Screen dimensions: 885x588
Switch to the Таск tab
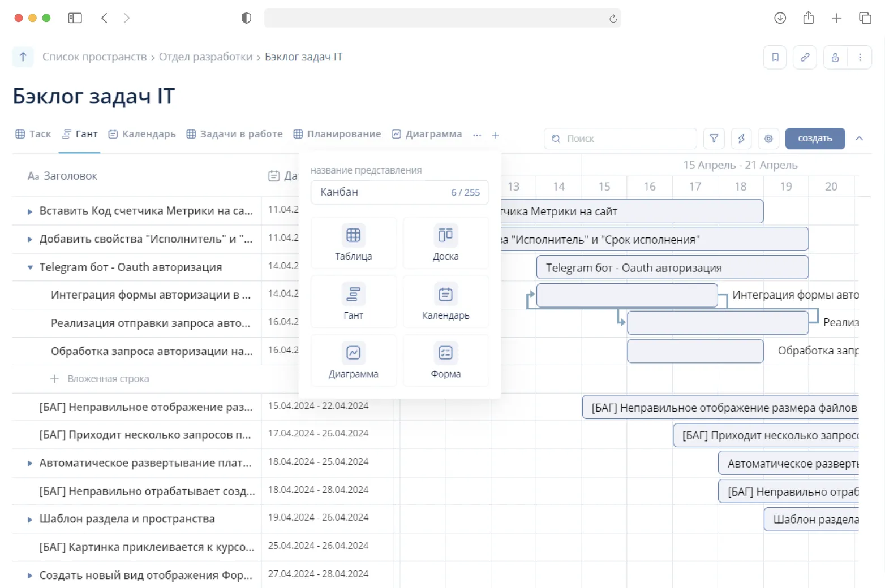[x=33, y=134]
